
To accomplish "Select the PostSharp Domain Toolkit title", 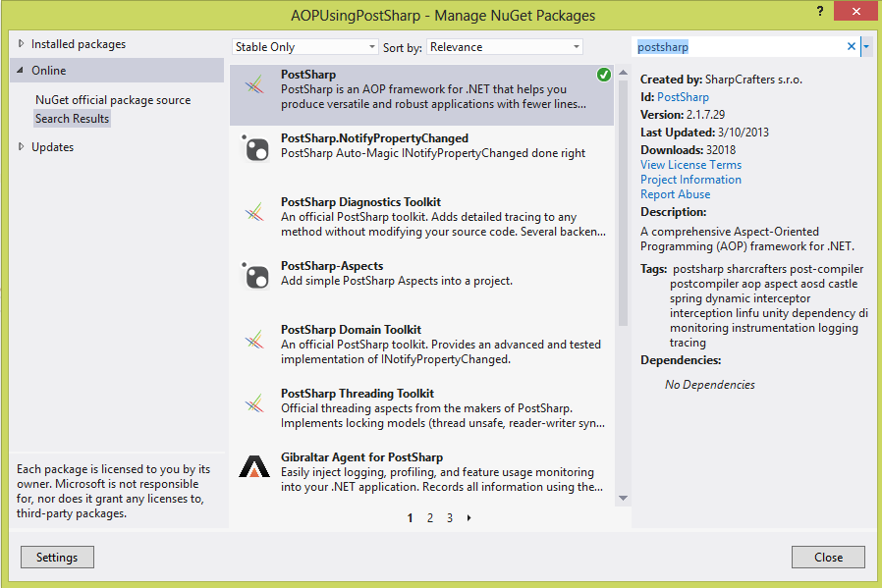I will point(351,330).
